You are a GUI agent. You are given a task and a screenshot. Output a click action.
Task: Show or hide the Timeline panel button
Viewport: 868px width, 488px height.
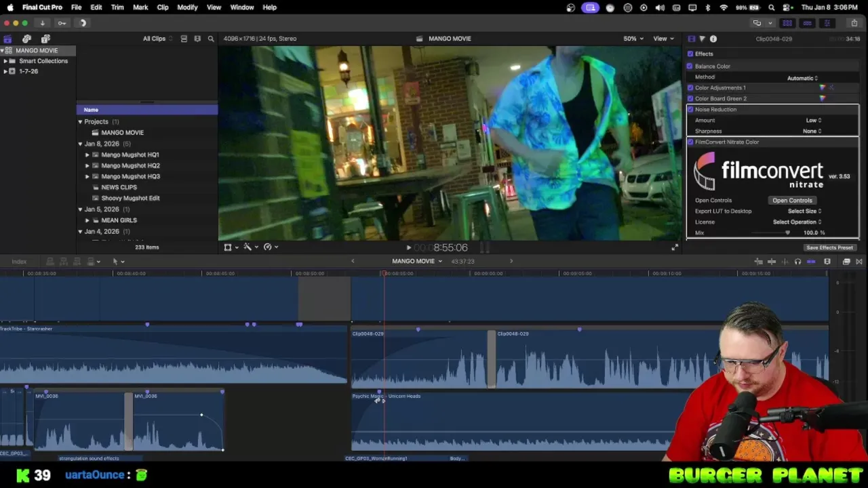807,23
